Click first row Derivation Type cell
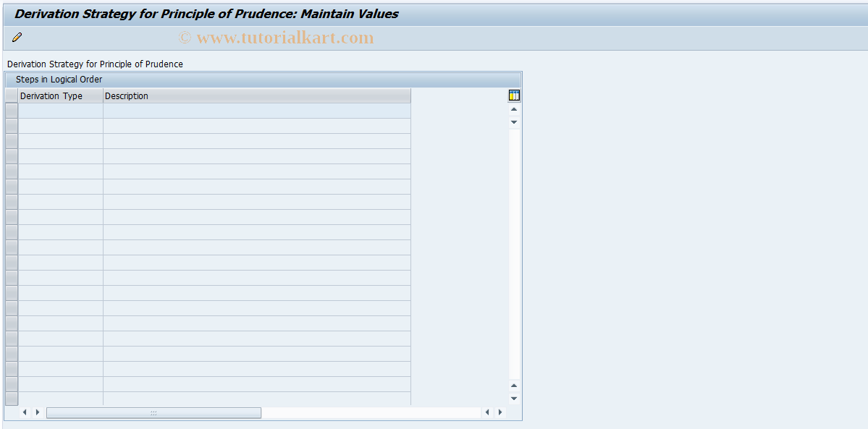This screenshot has width=868, height=429. pyautogui.click(x=60, y=111)
